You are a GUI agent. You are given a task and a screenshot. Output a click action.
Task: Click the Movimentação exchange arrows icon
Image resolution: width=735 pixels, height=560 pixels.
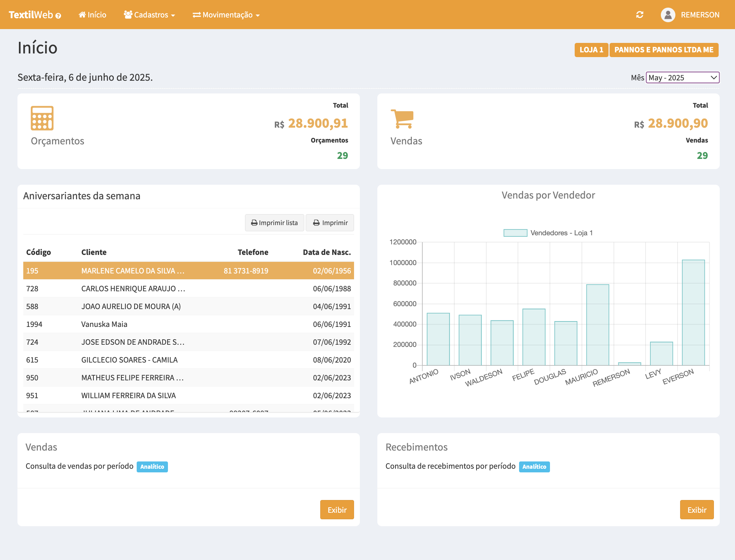[197, 15]
